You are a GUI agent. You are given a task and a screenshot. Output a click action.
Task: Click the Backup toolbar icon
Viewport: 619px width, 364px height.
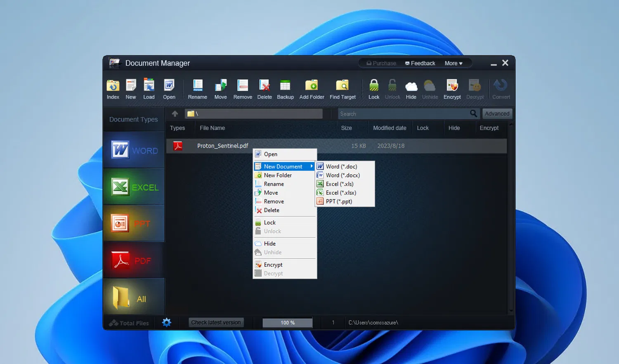coord(285,86)
